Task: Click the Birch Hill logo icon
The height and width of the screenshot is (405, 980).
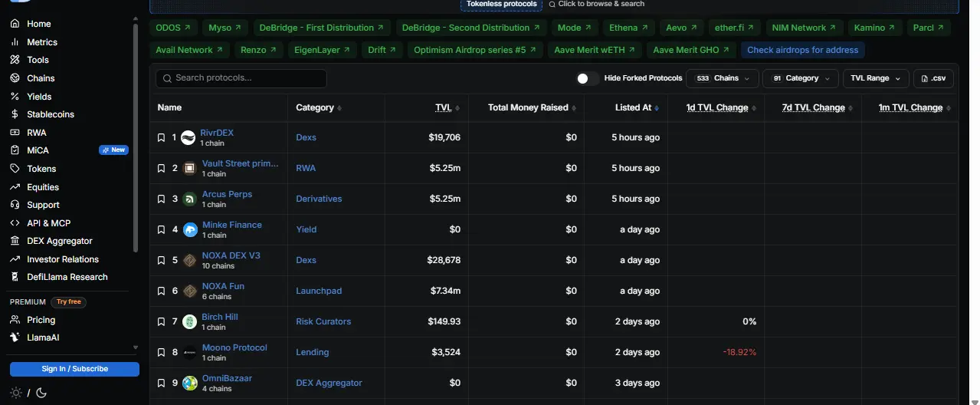Action: click(x=190, y=321)
